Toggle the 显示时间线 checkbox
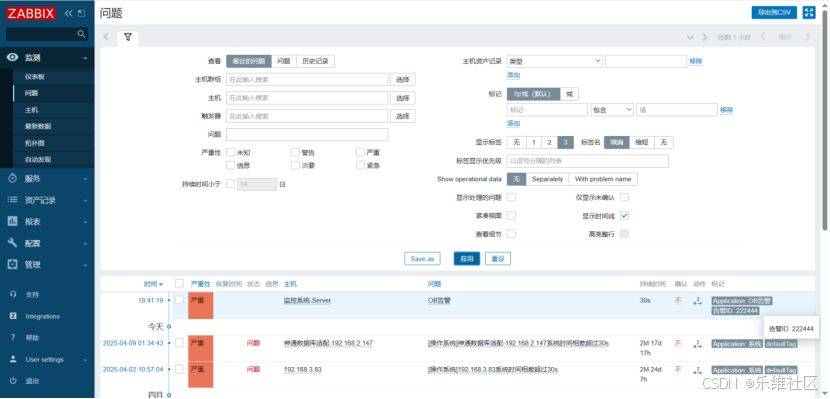 point(625,216)
